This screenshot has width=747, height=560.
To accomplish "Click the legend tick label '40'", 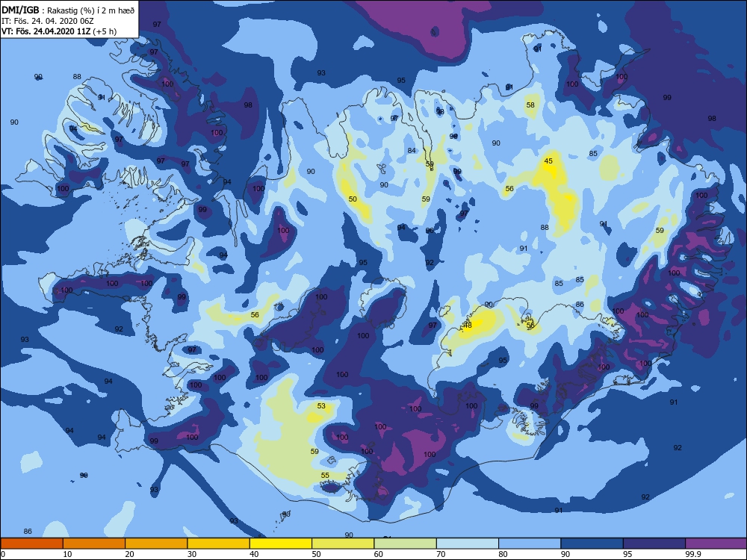I will click(x=255, y=554).
